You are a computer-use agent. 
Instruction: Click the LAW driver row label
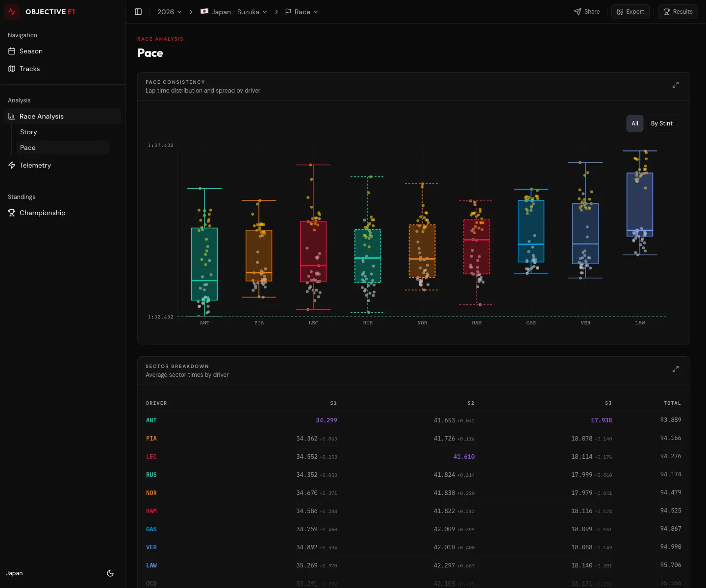(151, 565)
